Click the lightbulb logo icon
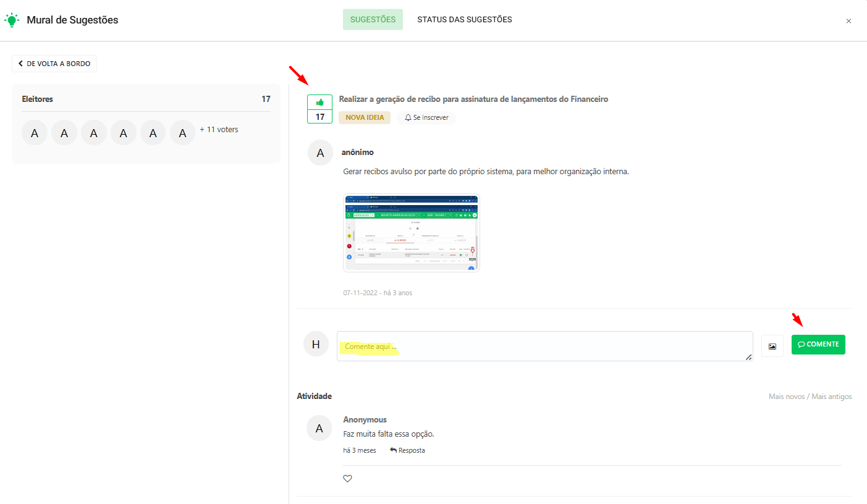The width and height of the screenshot is (867, 504). coord(12,20)
